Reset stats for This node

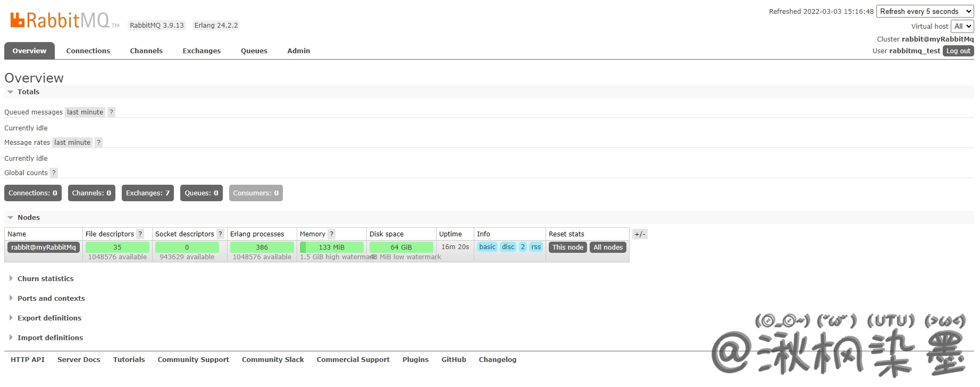click(x=567, y=248)
